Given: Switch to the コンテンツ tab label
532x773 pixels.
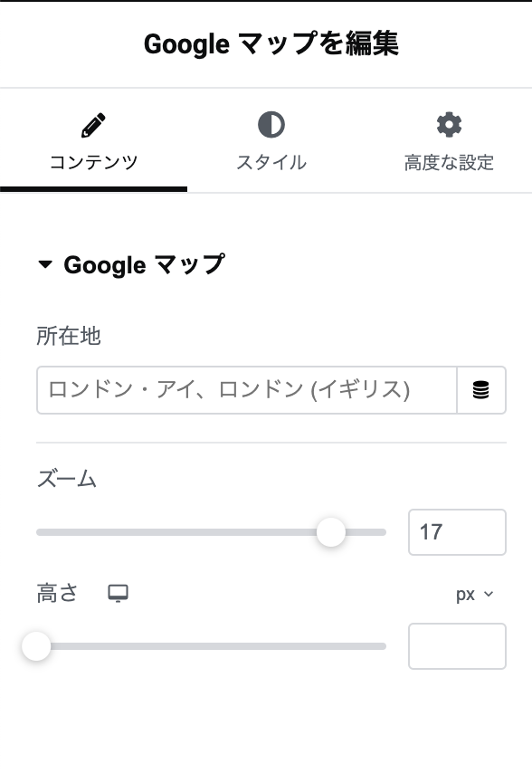Looking at the screenshot, I should [93, 162].
